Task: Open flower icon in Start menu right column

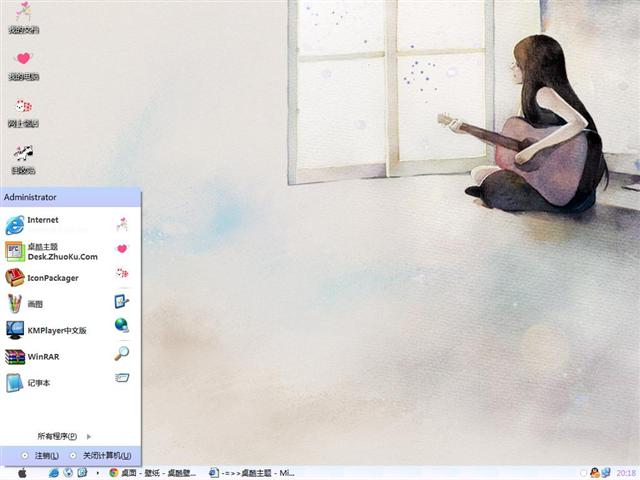Action: (x=122, y=224)
